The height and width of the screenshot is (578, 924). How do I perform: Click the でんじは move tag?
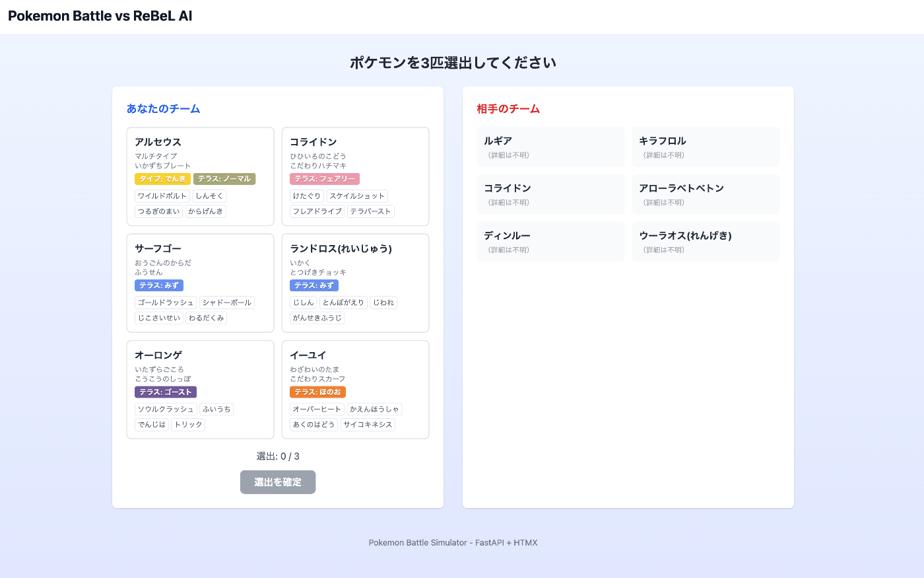point(152,425)
